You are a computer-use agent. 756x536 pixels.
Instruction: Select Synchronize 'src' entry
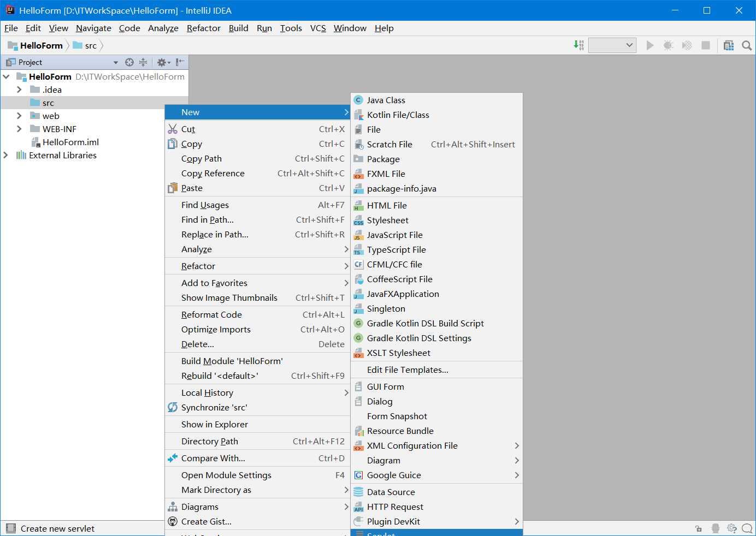tap(257, 407)
